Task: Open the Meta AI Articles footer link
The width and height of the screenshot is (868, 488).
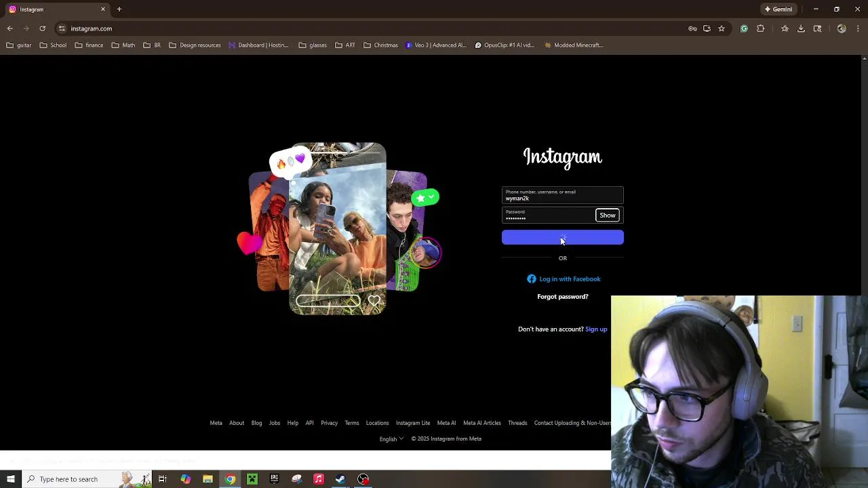Action: pos(482,423)
